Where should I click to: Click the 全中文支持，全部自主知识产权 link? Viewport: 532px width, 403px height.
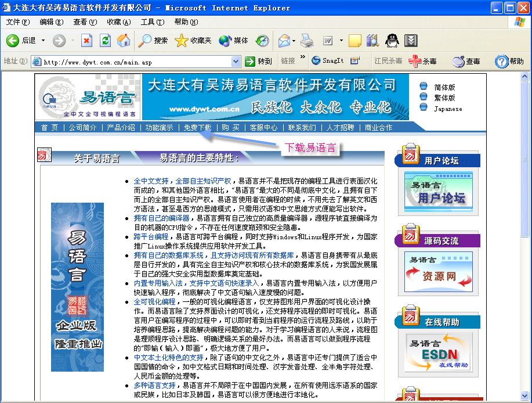coord(182,181)
